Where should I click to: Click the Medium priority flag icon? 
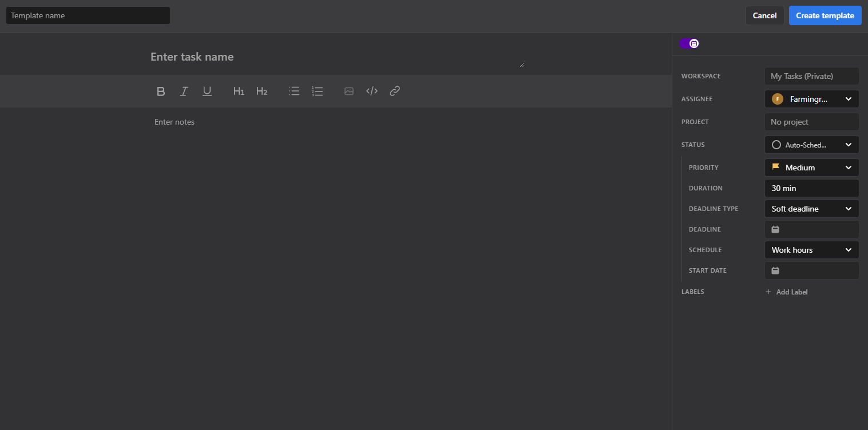coord(776,167)
